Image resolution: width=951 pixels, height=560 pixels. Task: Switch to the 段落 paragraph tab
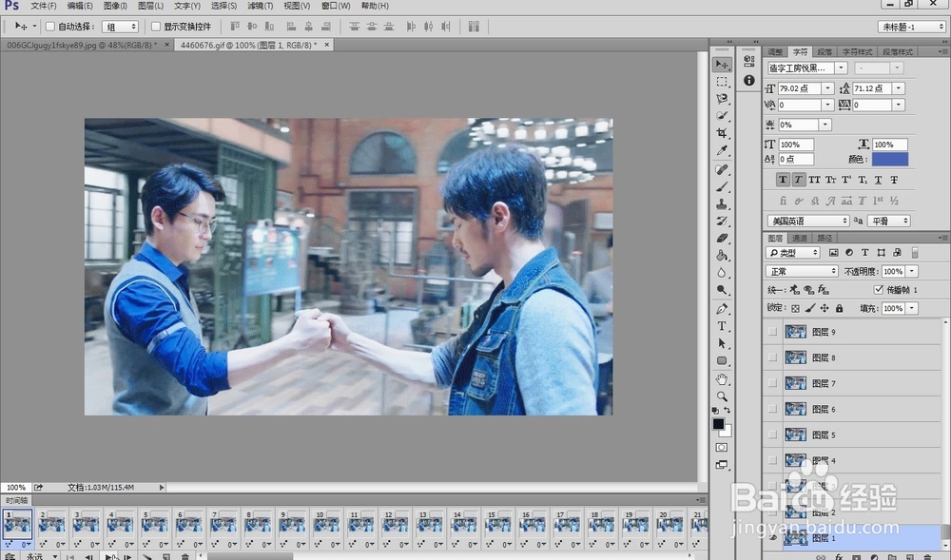(825, 52)
